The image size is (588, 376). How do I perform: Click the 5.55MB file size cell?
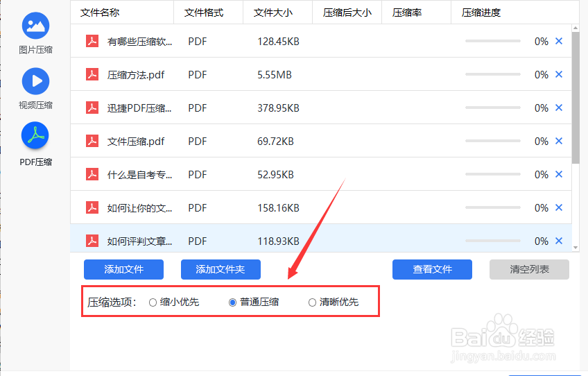275,75
